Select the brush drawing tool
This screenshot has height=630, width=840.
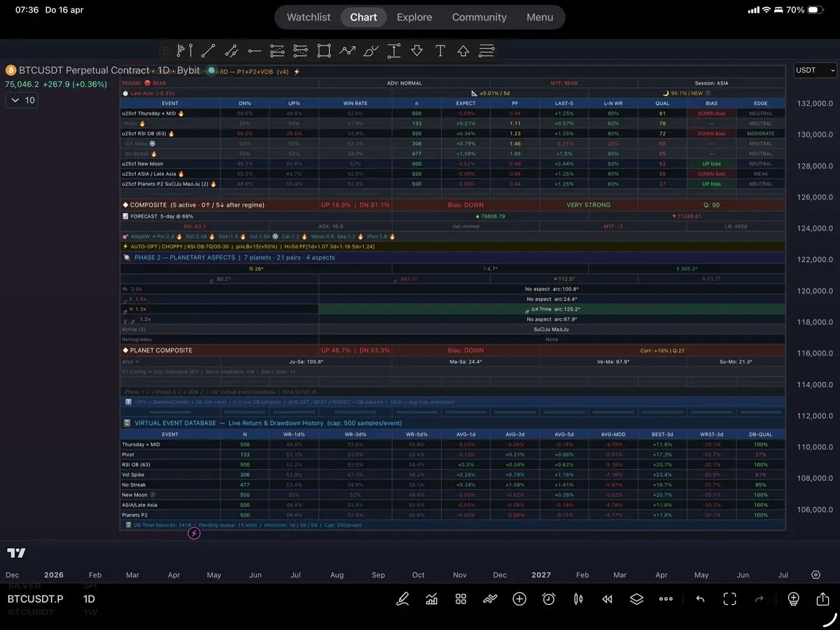pyautogui.click(x=370, y=50)
